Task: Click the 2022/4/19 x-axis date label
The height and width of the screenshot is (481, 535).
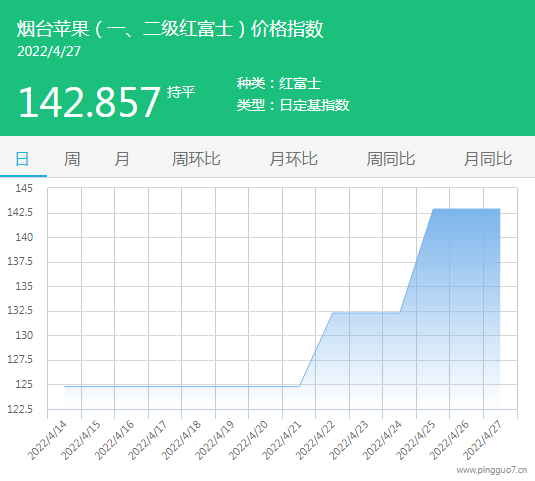Action: (215, 440)
